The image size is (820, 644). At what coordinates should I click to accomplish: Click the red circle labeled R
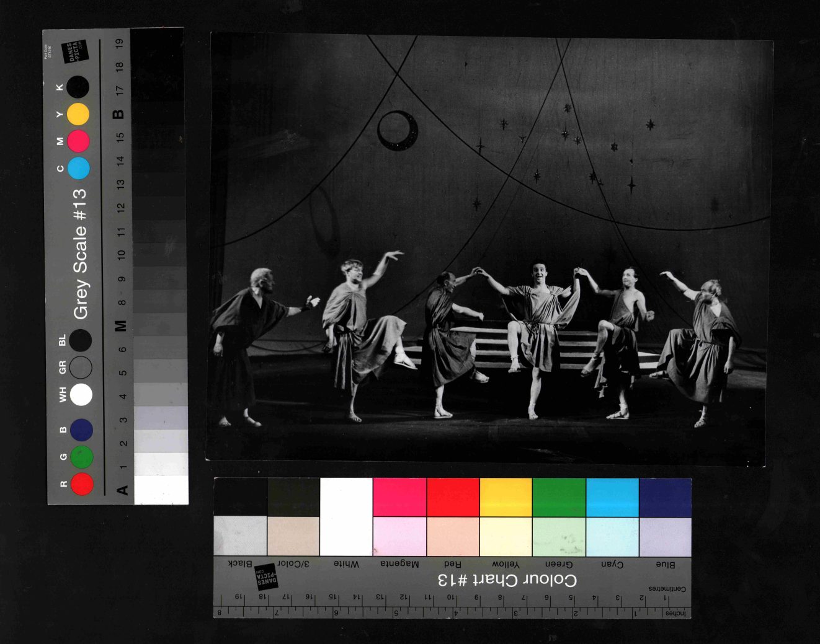(x=82, y=483)
